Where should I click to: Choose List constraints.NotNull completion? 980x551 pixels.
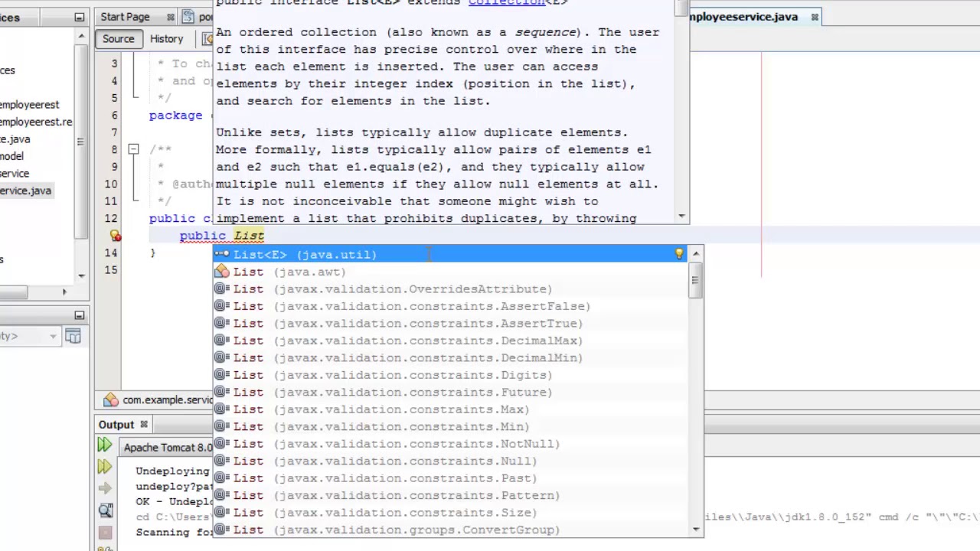tap(451, 444)
